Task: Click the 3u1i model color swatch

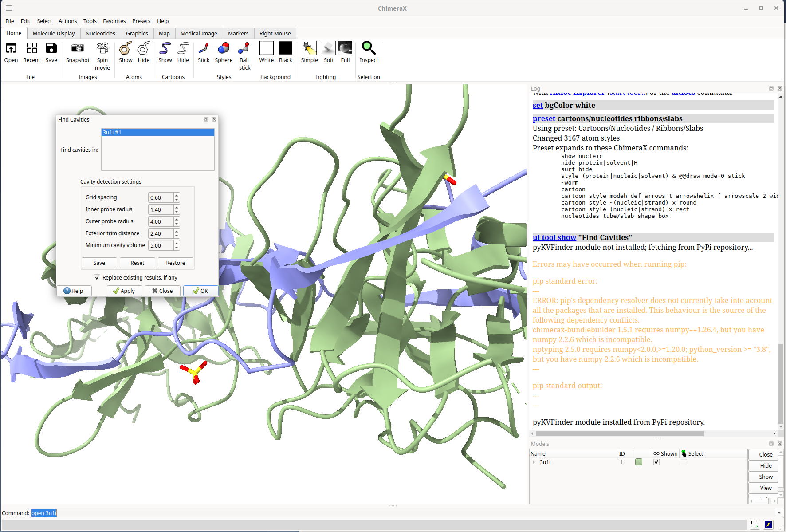Action: pos(639,462)
